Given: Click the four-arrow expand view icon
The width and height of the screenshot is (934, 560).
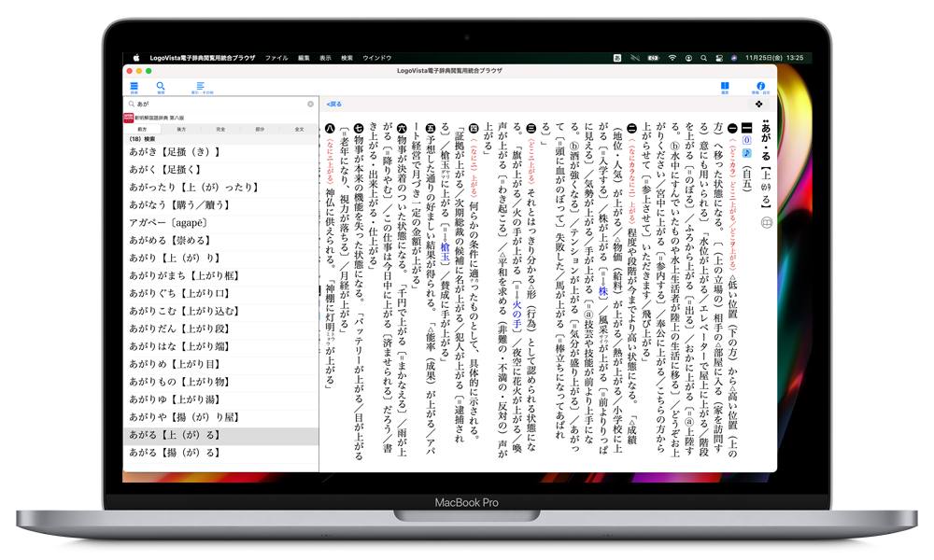Looking at the screenshot, I should (x=759, y=104).
